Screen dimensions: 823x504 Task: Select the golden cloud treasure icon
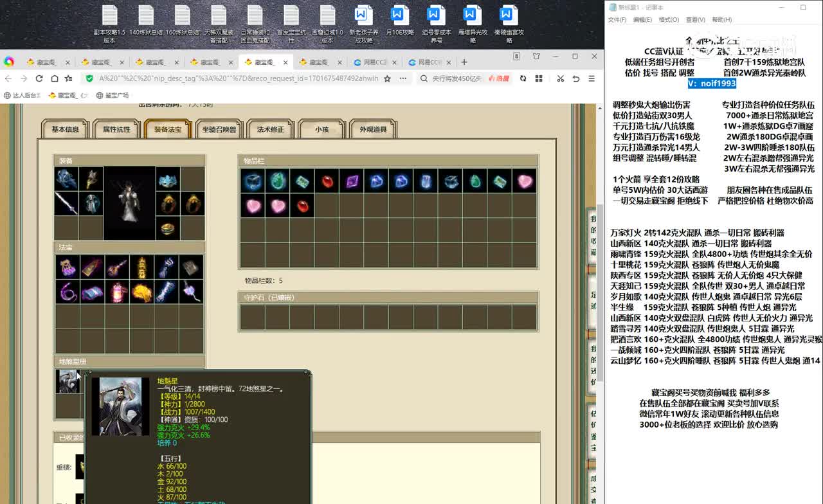[141, 291]
